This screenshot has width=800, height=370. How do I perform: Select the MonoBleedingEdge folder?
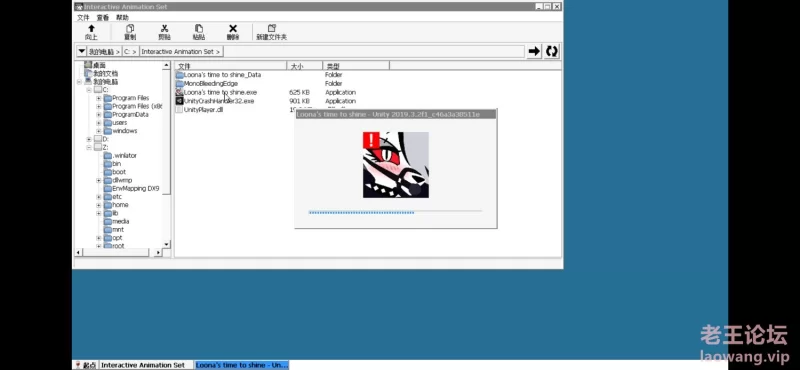[211, 83]
